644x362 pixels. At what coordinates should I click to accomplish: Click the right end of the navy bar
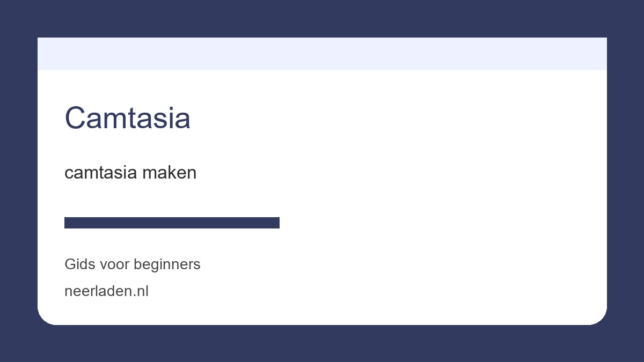[x=276, y=223]
